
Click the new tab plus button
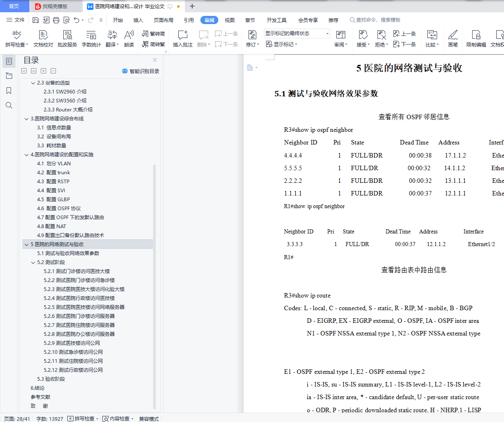click(x=192, y=6)
